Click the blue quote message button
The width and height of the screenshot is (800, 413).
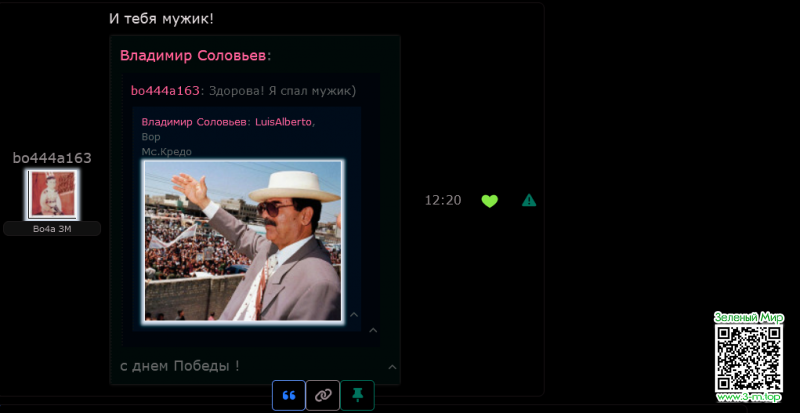[x=288, y=395]
